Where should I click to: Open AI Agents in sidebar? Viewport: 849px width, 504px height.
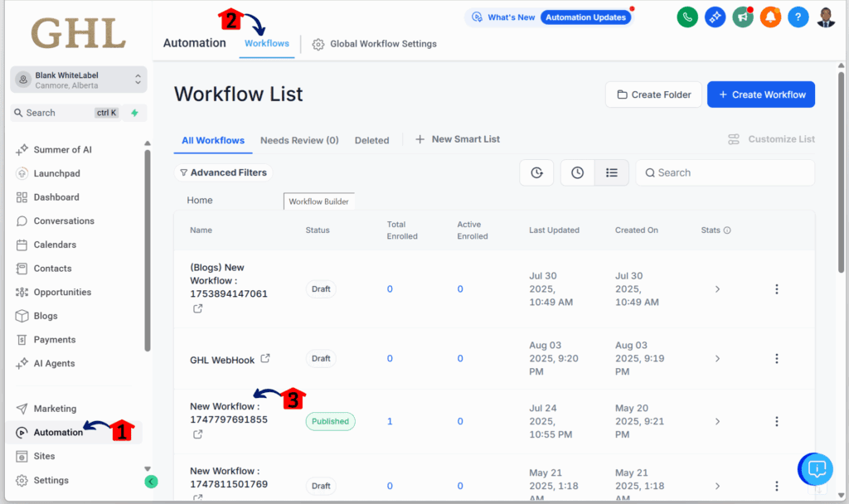(54, 364)
